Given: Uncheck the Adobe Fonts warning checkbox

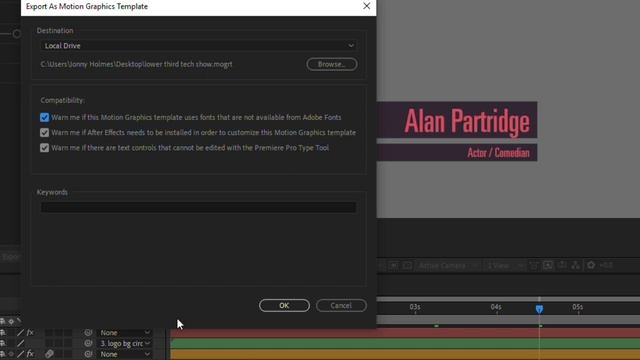Looking at the screenshot, I should pyautogui.click(x=44, y=118).
